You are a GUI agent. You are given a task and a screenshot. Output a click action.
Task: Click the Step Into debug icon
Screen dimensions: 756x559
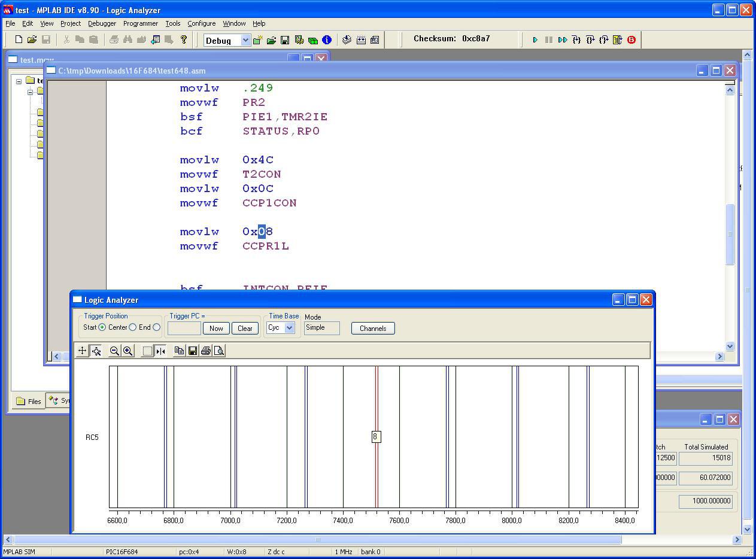pos(576,40)
